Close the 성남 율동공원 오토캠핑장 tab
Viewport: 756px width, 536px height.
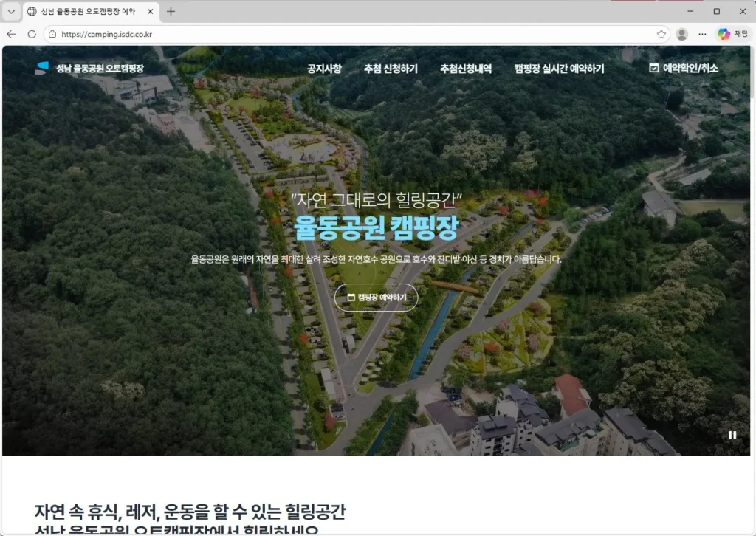[151, 12]
